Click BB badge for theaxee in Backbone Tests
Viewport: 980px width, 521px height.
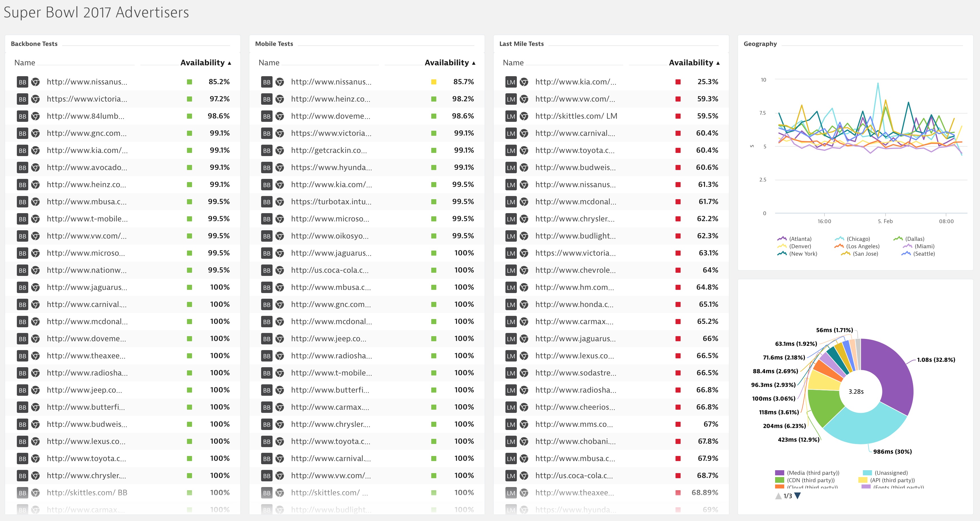click(23, 356)
